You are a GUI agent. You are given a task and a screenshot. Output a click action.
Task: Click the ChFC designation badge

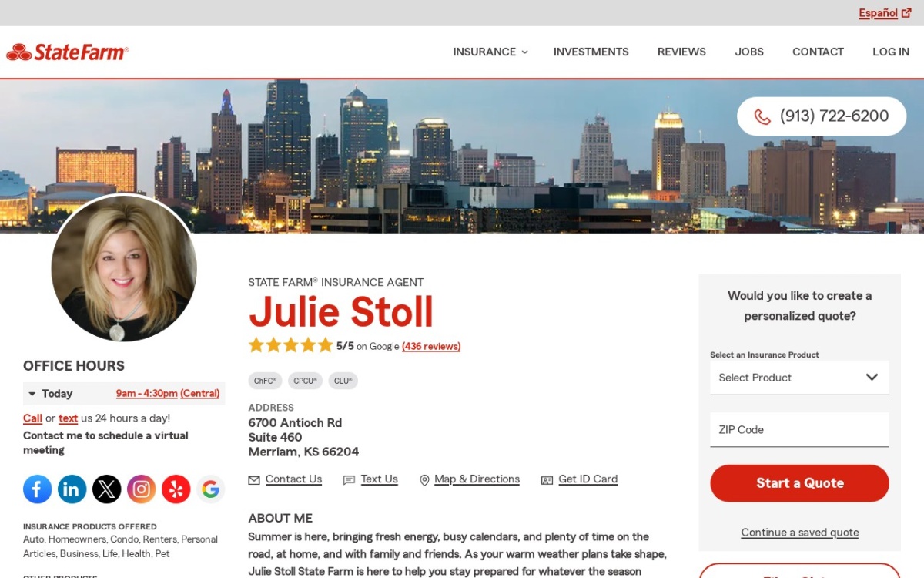point(265,381)
